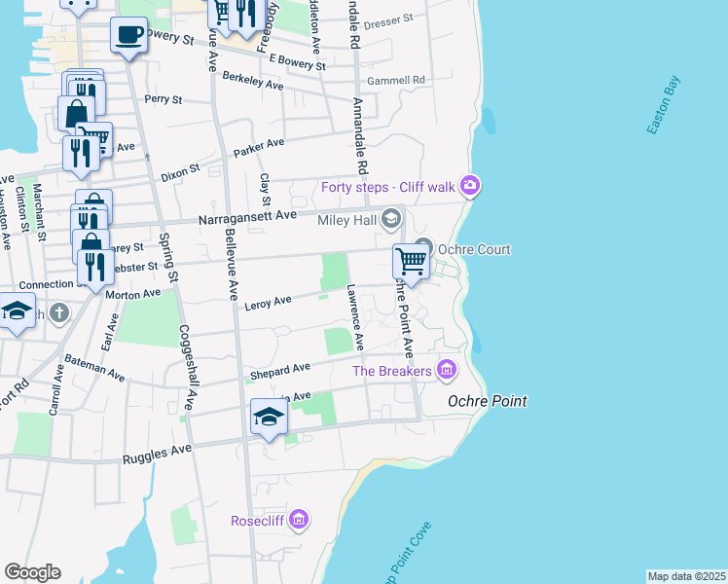Click the Spring St street label
This screenshot has height=584, width=728.
click(x=168, y=257)
